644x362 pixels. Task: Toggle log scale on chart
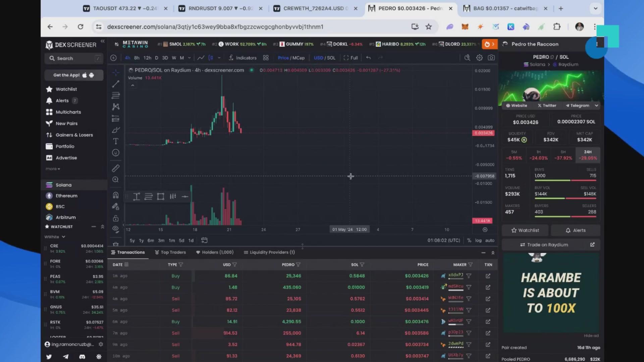(x=478, y=240)
